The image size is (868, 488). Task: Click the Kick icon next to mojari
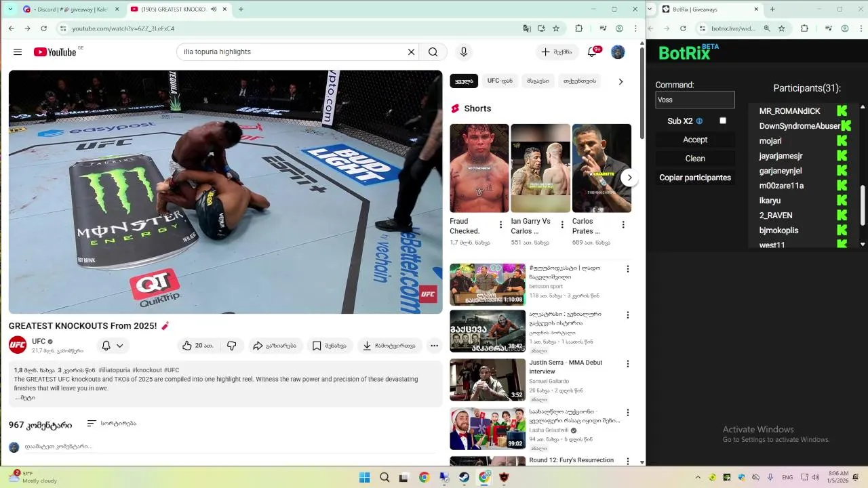tap(842, 141)
